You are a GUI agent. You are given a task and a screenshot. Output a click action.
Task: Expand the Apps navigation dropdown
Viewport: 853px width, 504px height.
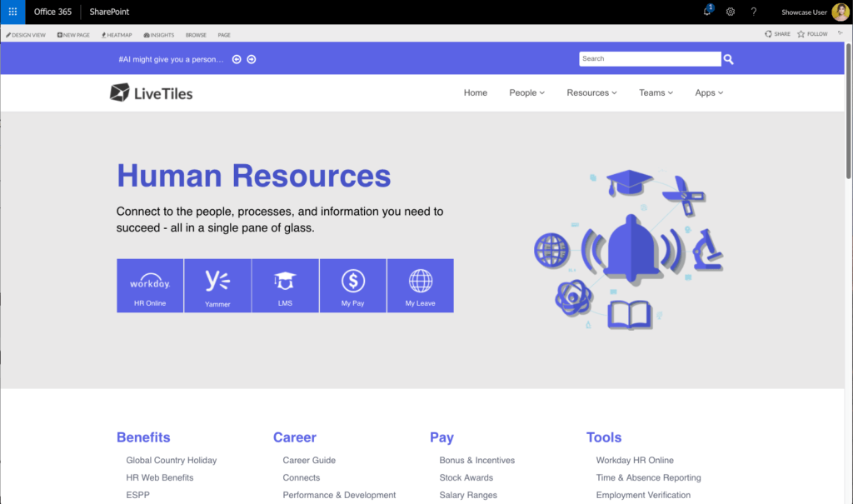pos(709,93)
